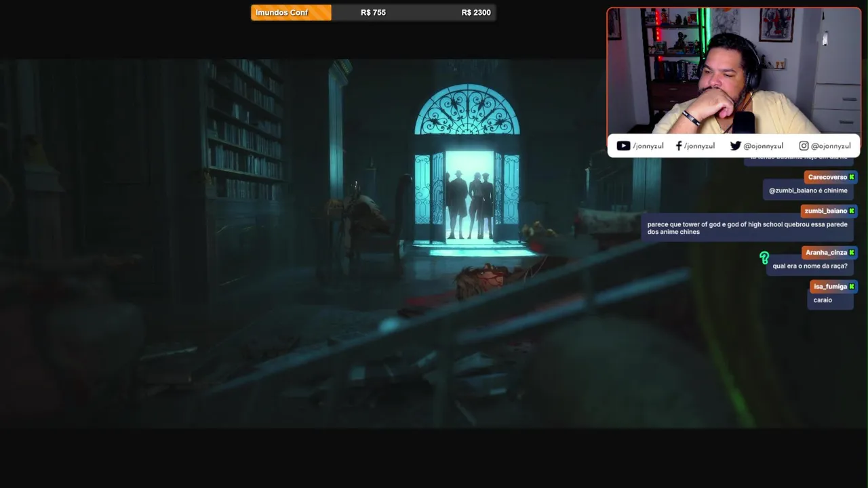Click the green question mark icon in chat
Image resolution: width=868 pixels, height=488 pixels.
pyautogui.click(x=764, y=258)
